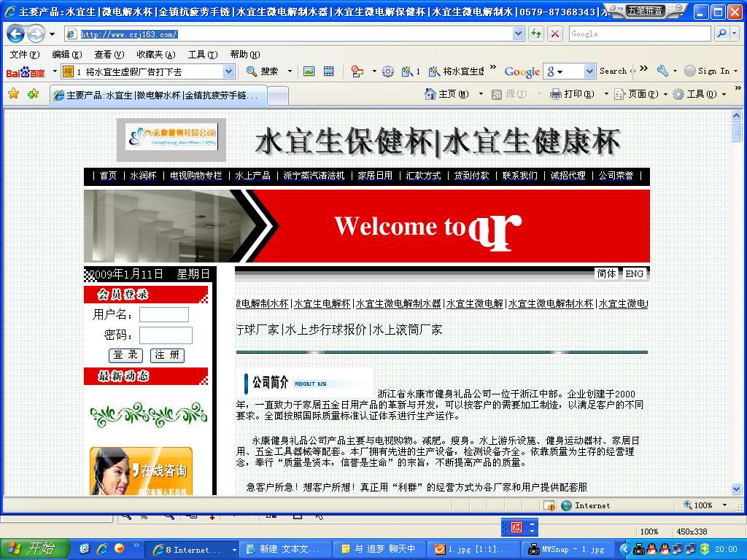Click the page vertical scrollbar down arrow
Screen dimensions: 747x560
click(737, 489)
